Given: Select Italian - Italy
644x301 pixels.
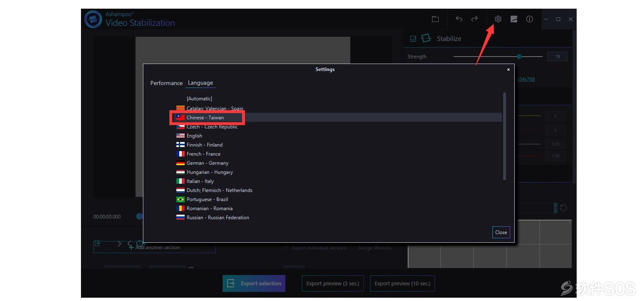Looking at the screenshot, I should [x=200, y=181].
